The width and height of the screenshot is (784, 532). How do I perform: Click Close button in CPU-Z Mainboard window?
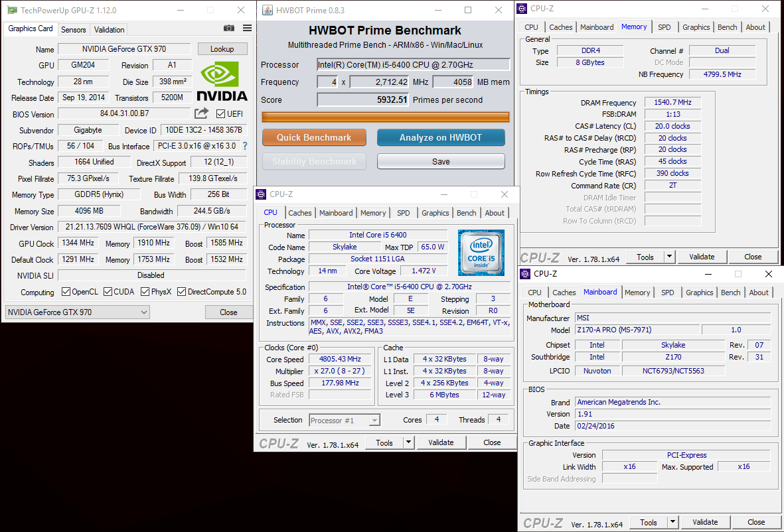pos(755,522)
